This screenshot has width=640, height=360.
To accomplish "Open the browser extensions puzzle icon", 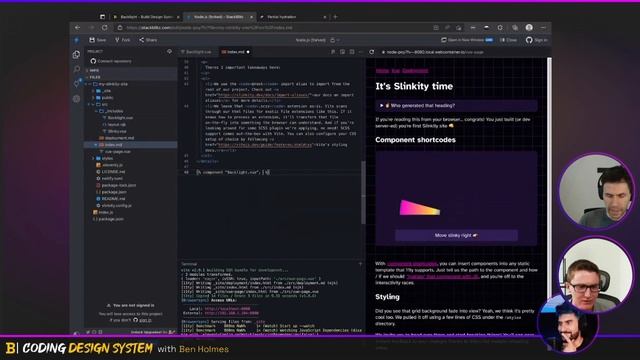I will [500, 27].
